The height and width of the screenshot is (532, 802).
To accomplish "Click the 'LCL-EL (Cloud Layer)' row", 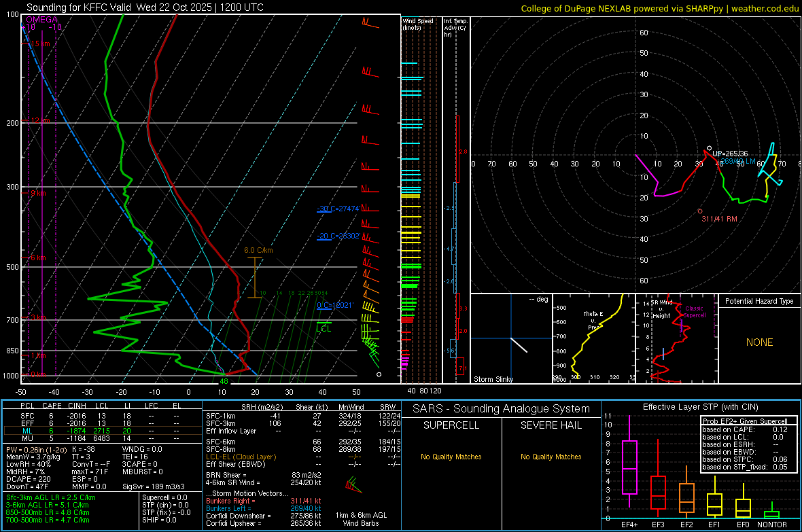I will click(303, 457).
